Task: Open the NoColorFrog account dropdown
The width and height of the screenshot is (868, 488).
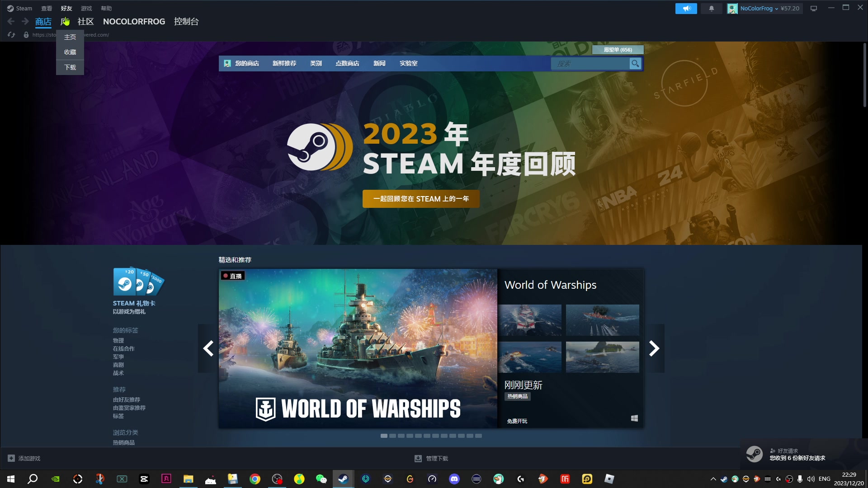Action: pyautogui.click(x=759, y=8)
